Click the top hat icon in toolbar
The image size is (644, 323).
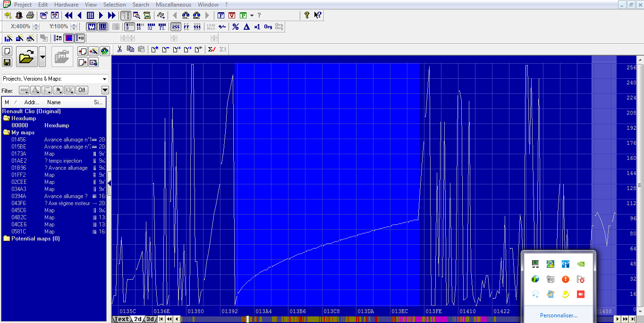pyautogui.click(x=19, y=16)
